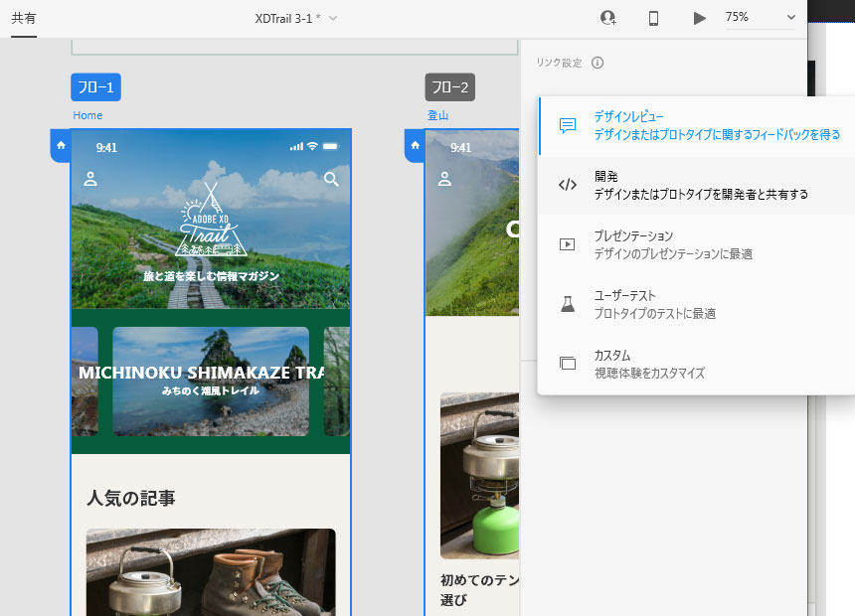The image size is (855, 616).
Task: Click the home flag on 登山 artboard
Action: point(415,145)
